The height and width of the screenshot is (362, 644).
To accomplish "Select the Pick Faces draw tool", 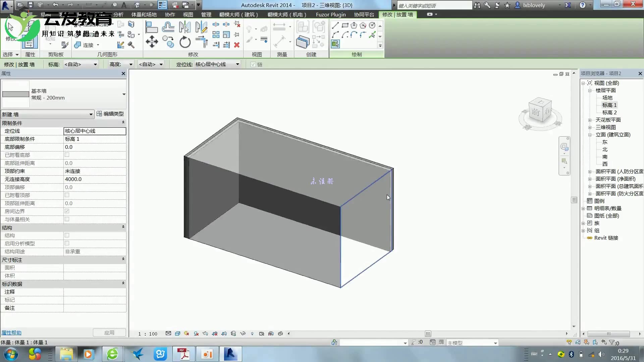I will (335, 44).
